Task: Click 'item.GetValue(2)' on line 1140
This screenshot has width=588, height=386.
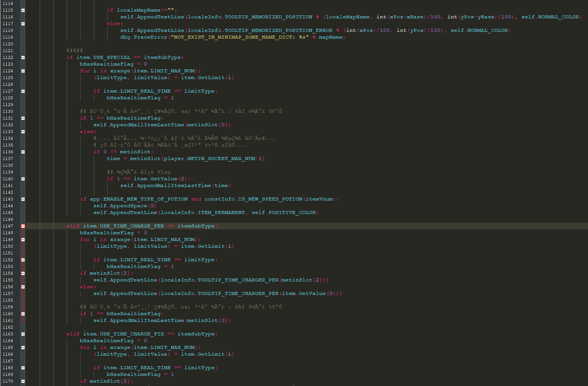Action: click(x=160, y=179)
